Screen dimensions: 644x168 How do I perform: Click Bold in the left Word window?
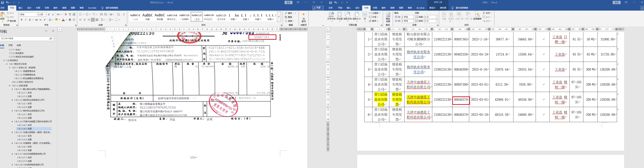click(x=22, y=20)
